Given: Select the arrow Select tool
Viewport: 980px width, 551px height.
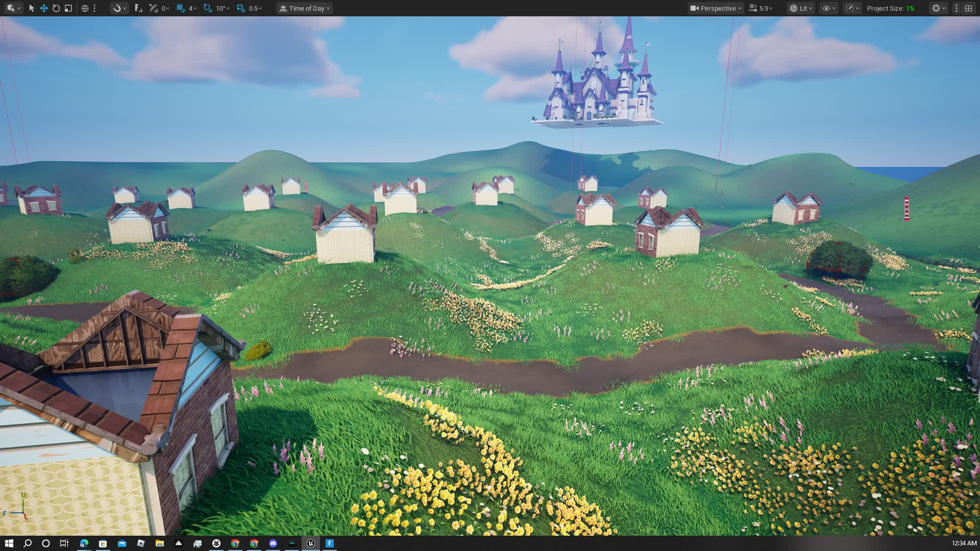Looking at the screenshot, I should pyautogui.click(x=32, y=8).
